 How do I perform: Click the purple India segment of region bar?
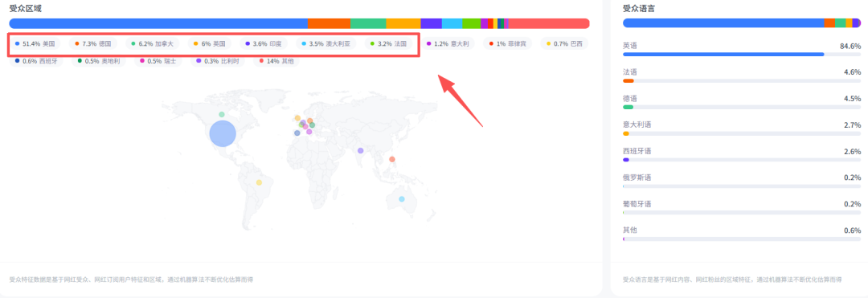(x=432, y=23)
